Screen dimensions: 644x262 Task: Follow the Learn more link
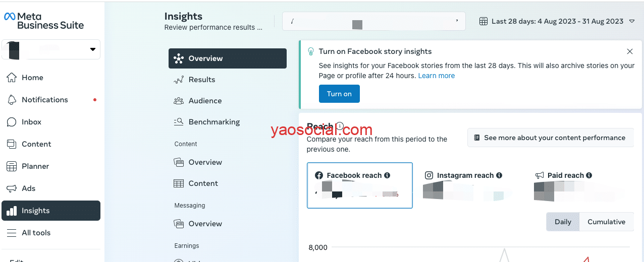[436, 76]
